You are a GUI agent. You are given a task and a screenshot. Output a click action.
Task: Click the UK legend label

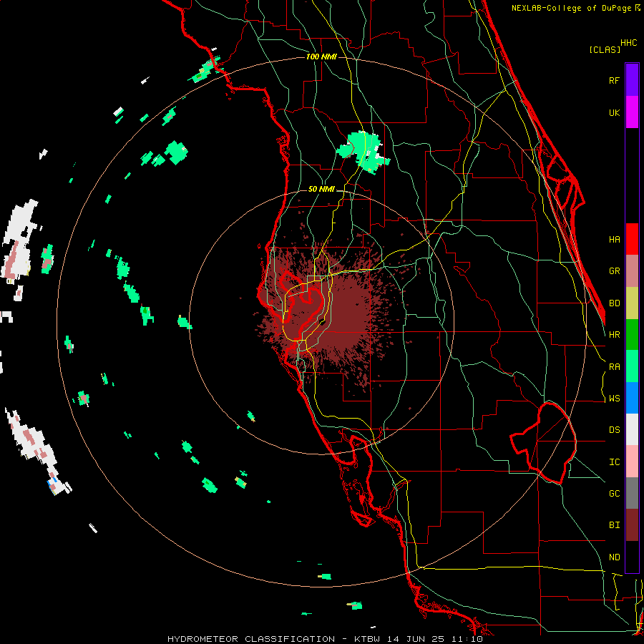pos(614,112)
